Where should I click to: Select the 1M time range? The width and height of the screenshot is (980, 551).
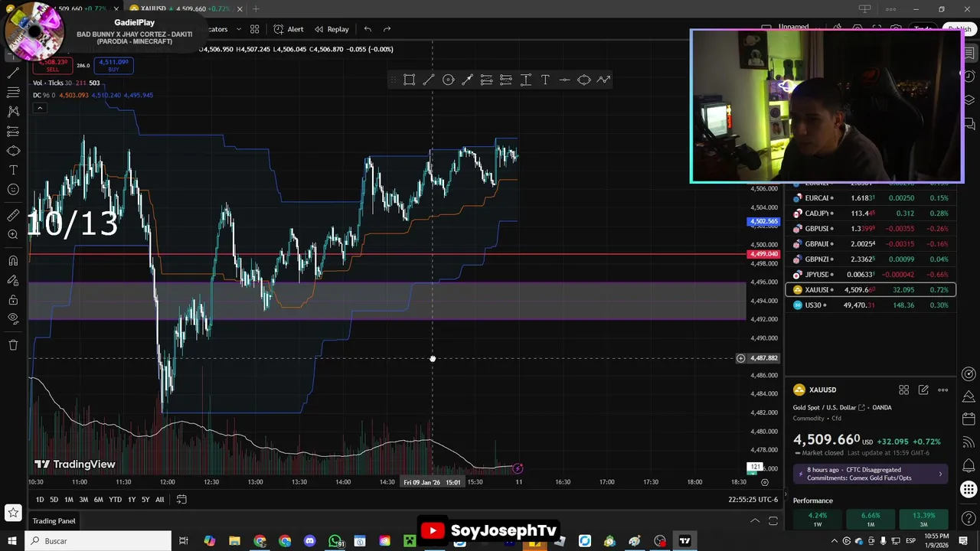pos(69,500)
